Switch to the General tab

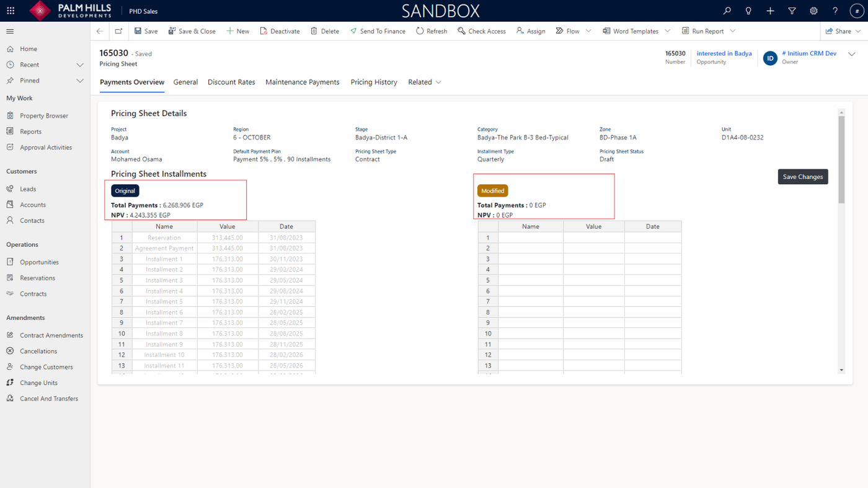click(185, 82)
